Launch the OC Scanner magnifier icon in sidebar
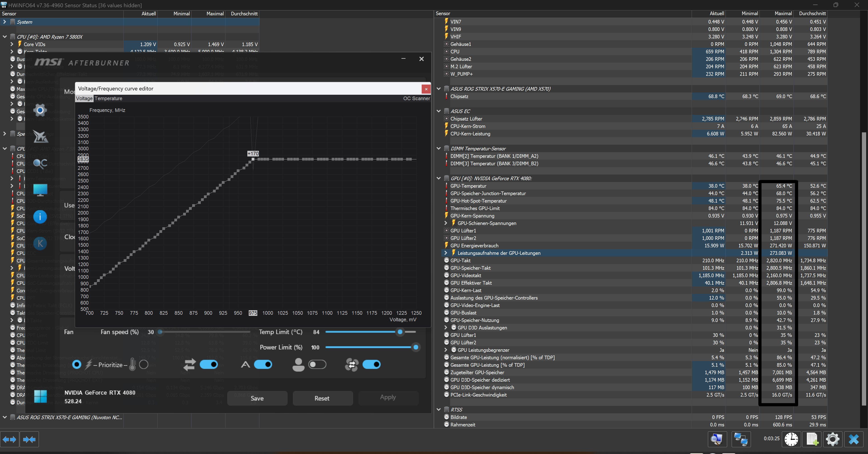The width and height of the screenshot is (868, 454). [x=40, y=163]
